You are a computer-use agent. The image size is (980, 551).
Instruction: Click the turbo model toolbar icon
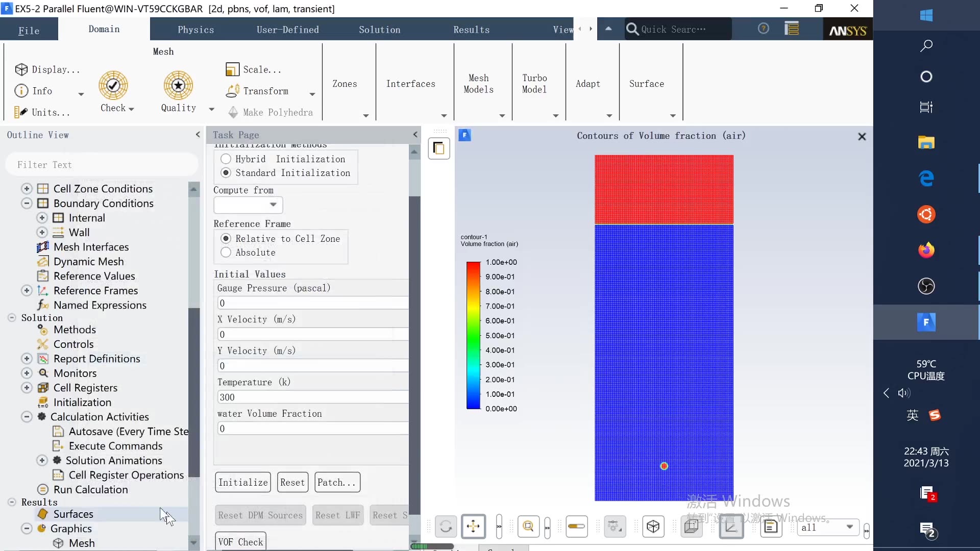pos(535,84)
